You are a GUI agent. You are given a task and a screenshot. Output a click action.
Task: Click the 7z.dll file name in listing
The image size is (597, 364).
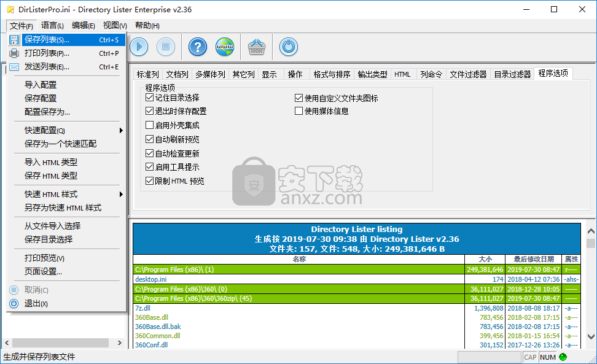pyautogui.click(x=142, y=308)
